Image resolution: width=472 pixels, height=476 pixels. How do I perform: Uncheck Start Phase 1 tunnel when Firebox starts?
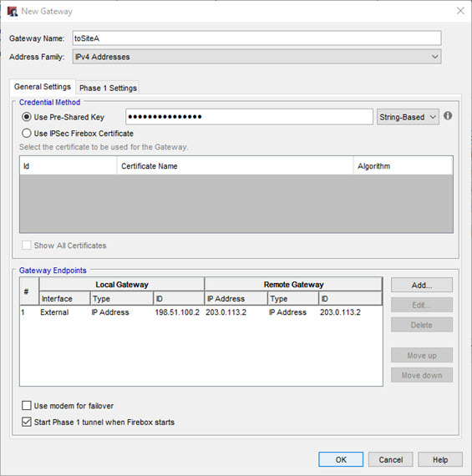27,422
